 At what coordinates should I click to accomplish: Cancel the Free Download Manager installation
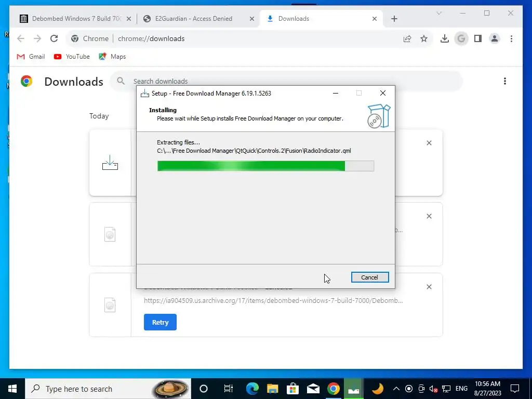[x=369, y=277]
